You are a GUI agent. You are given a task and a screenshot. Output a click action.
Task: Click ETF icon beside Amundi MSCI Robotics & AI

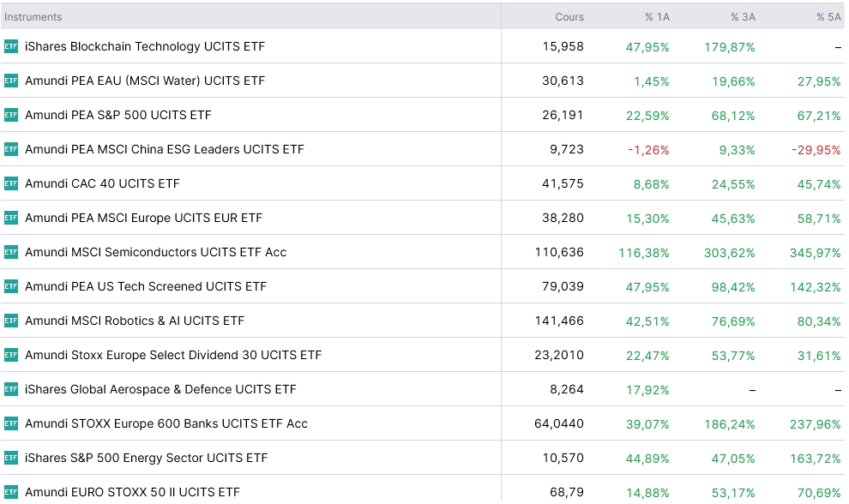pyautogui.click(x=11, y=321)
